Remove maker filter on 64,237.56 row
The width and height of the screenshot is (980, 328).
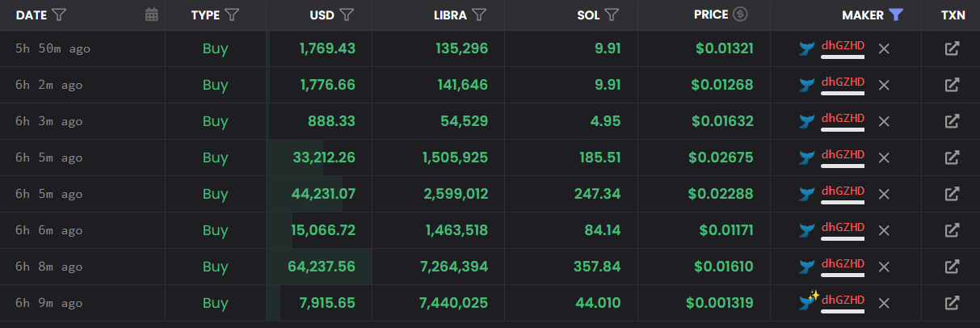(x=884, y=267)
